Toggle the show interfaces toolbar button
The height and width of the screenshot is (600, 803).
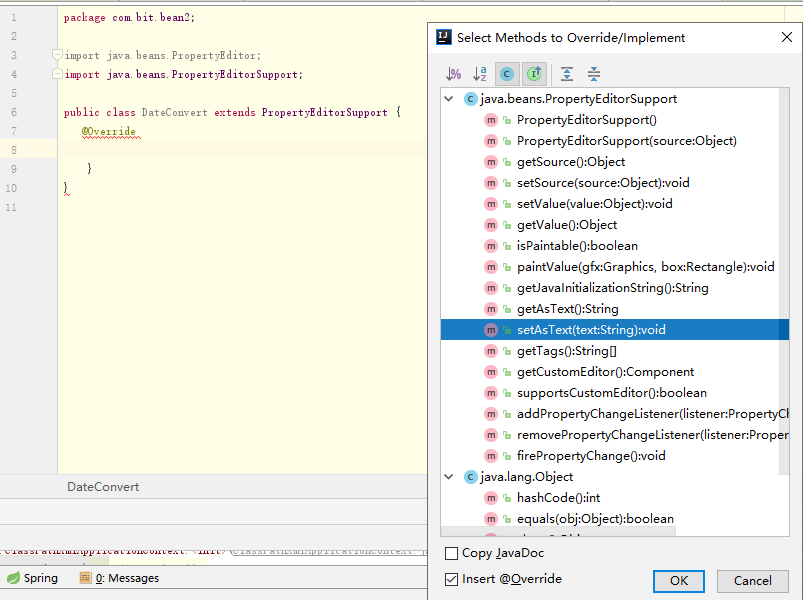click(534, 74)
